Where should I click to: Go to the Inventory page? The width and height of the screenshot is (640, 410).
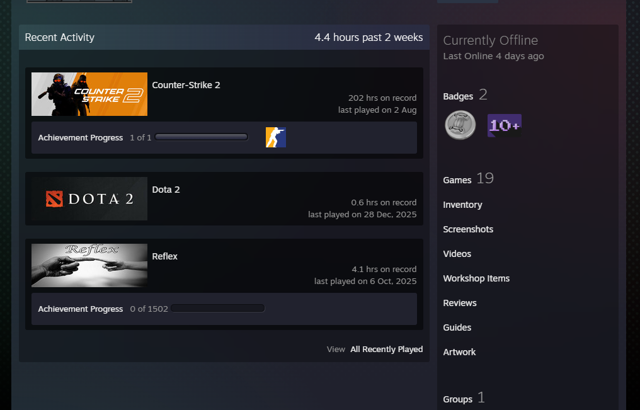(462, 205)
